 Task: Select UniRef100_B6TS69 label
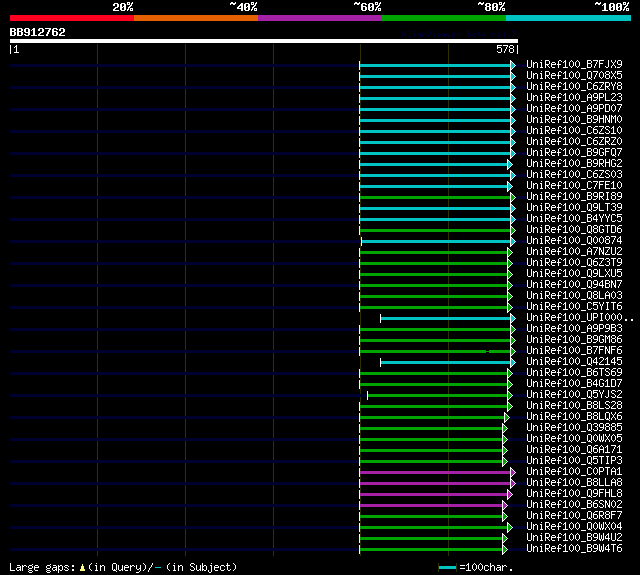pos(574,373)
